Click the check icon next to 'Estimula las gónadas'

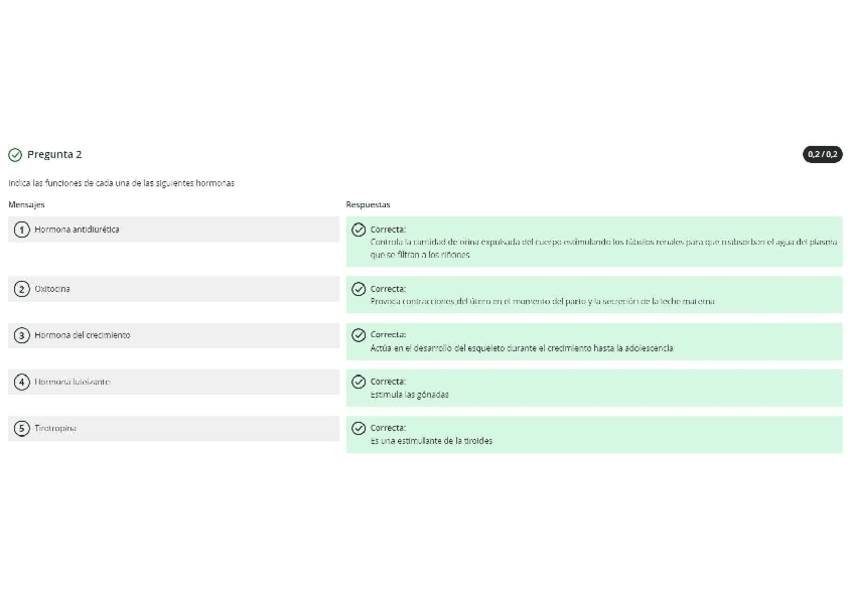pyautogui.click(x=359, y=382)
